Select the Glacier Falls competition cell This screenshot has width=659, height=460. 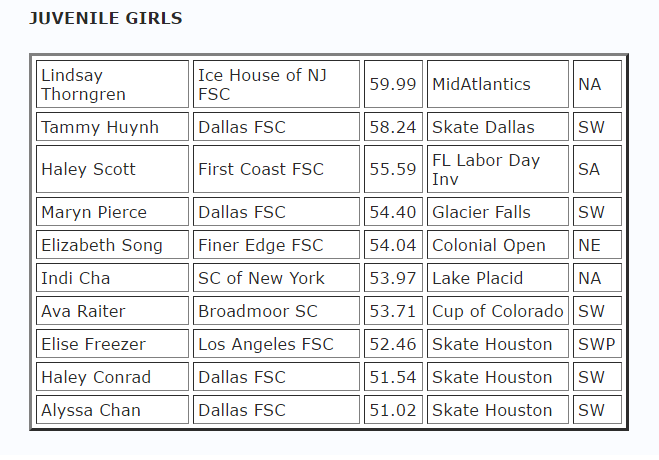498,212
